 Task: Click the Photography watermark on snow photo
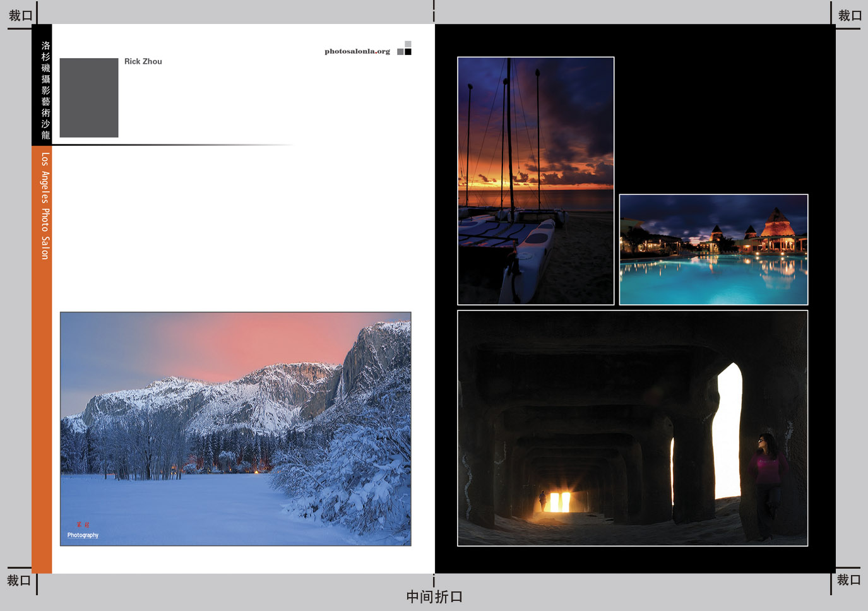83,535
